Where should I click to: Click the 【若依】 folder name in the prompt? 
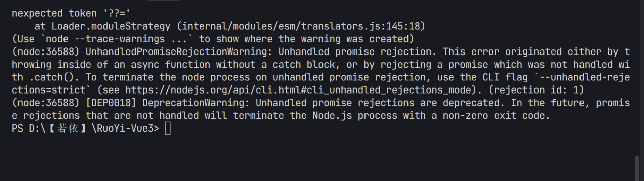pyautogui.click(x=68, y=129)
